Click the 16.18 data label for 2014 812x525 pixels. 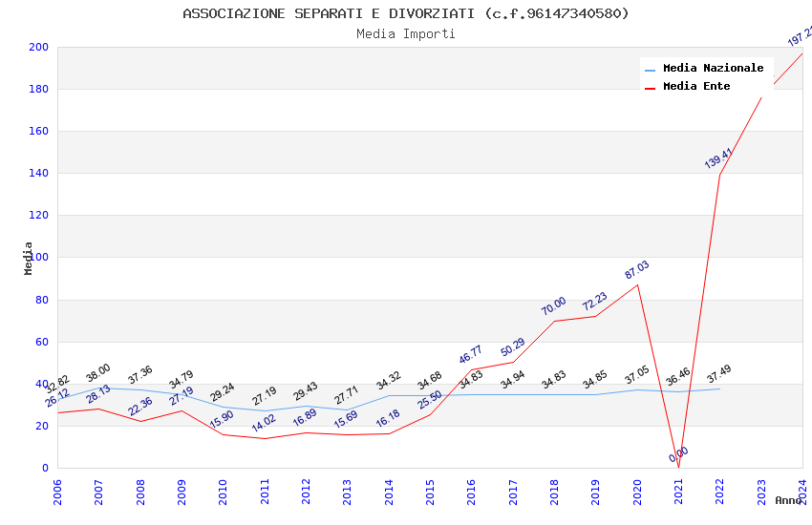[388, 418]
